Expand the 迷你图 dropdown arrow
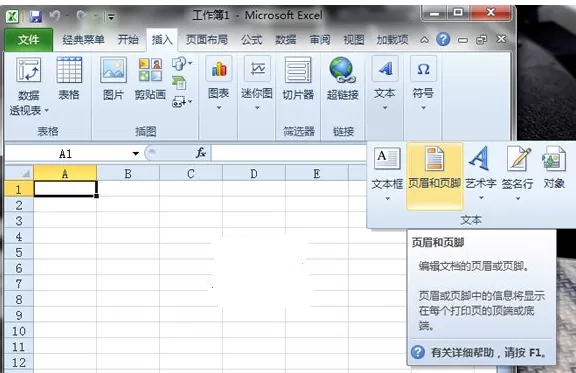Screen dimensions: 576x373 tap(257, 107)
